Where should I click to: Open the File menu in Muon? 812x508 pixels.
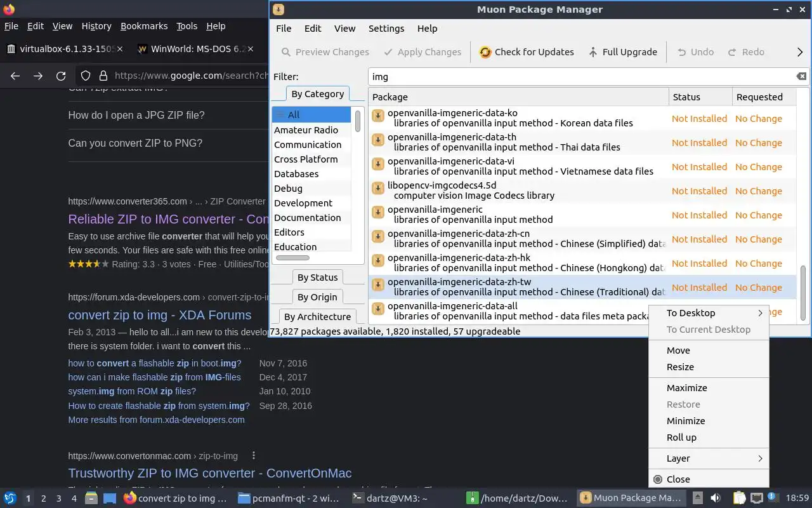point(284,29)
